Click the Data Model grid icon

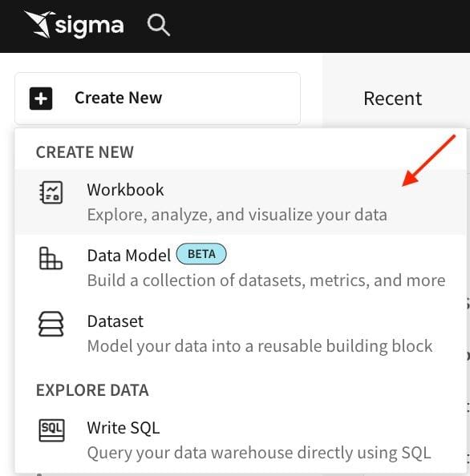pyautogui.click(x=51, y=258)
